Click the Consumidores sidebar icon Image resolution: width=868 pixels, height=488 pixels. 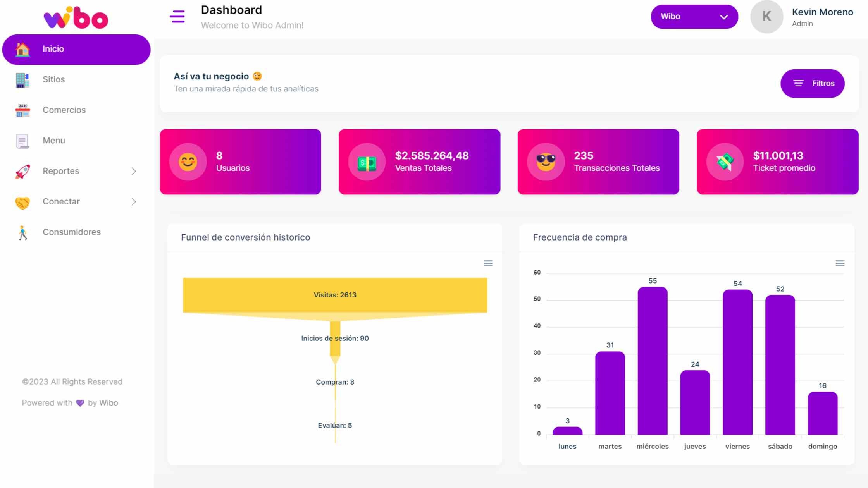[x=22, y=232]
